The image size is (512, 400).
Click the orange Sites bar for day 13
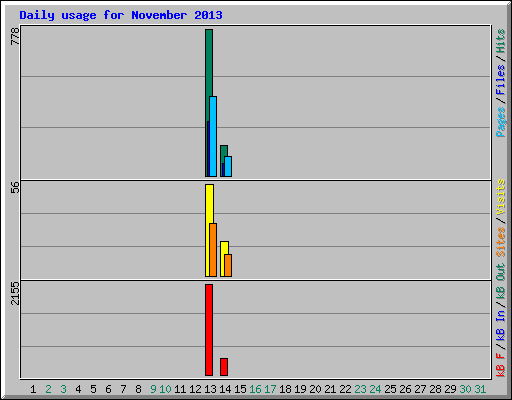[x=213, y=250]
